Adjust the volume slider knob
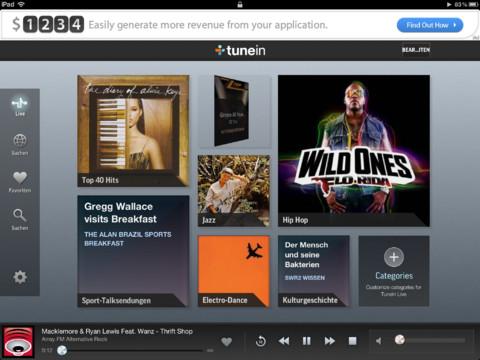480x360 pixels. (400, 340)
